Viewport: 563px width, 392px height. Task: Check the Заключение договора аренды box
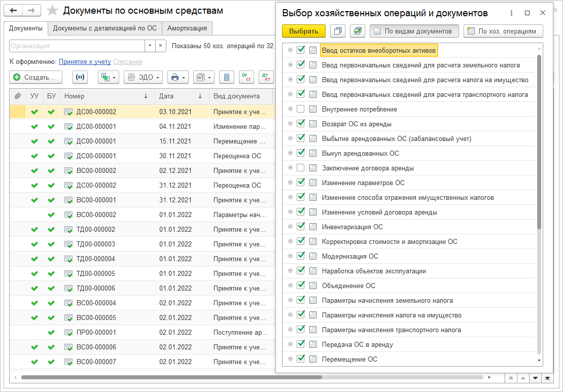301,168
